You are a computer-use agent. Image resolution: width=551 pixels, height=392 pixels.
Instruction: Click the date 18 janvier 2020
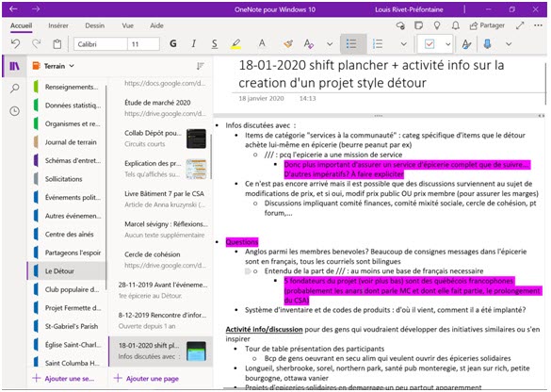[261, 98]
